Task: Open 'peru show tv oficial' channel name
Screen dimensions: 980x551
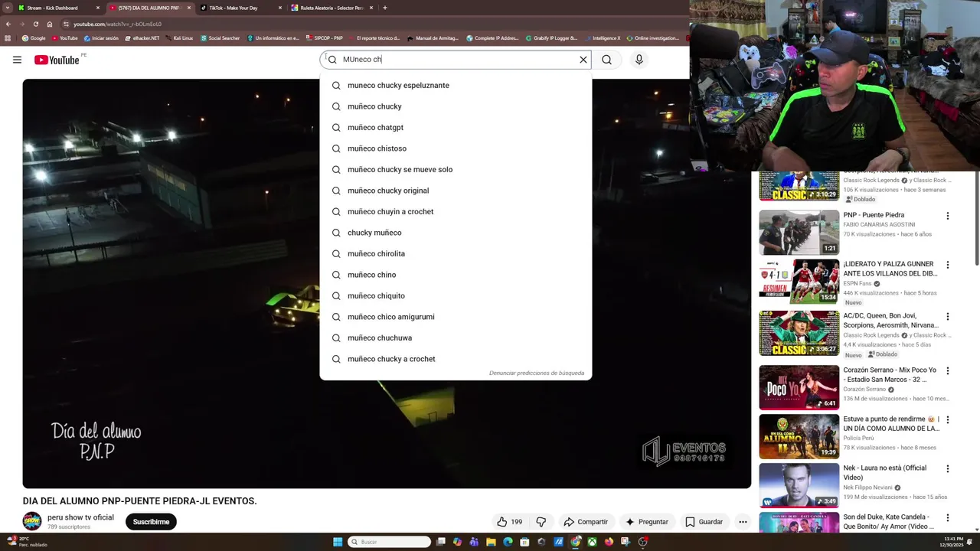Action: (80, 517)
